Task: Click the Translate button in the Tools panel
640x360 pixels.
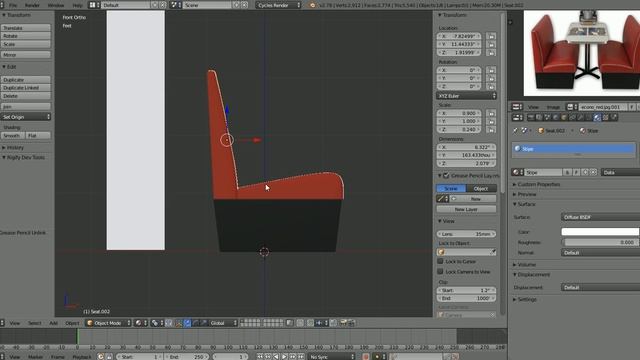Action: [26, 28]
